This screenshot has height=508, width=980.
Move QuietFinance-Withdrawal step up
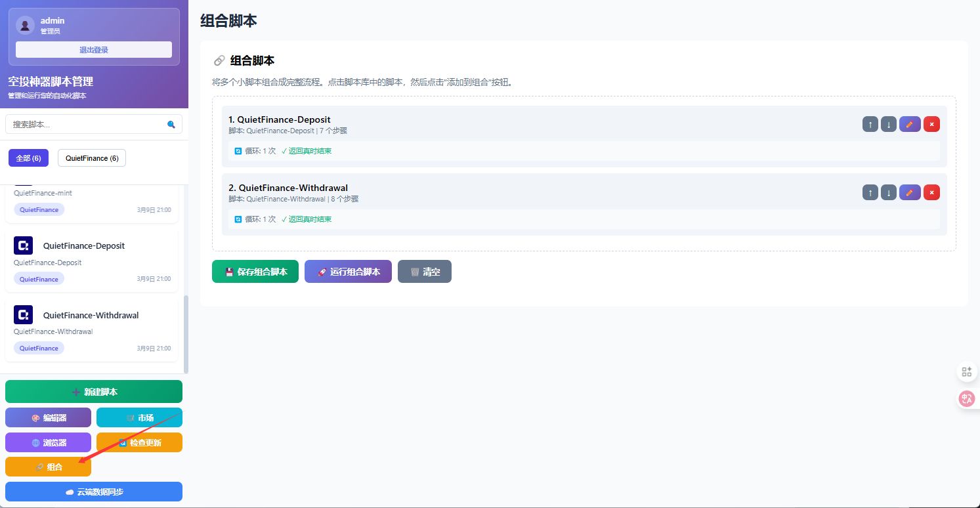point(870,192)
